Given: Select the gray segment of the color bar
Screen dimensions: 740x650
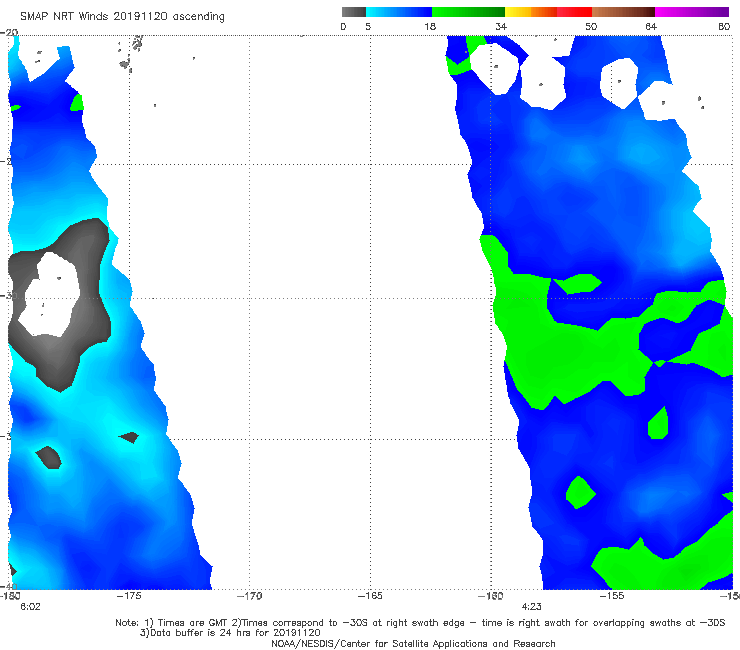Looking at the screenshot, I should [354, 12].
